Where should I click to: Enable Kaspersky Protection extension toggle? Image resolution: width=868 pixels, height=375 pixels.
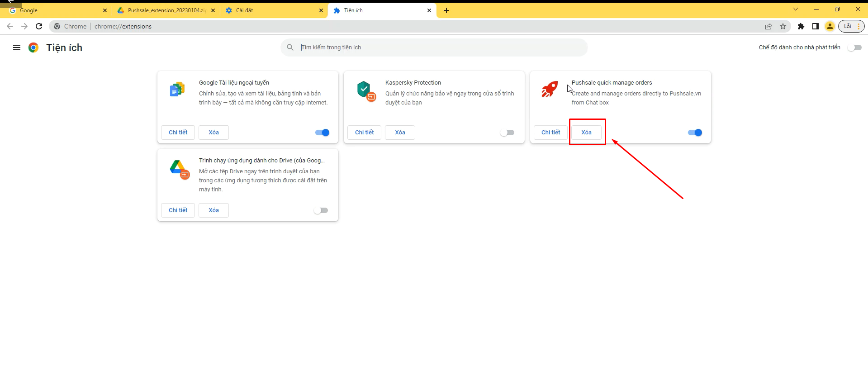(507, 133)
